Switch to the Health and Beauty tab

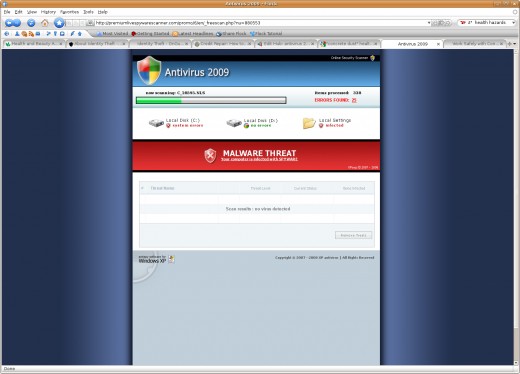[33, 44]
